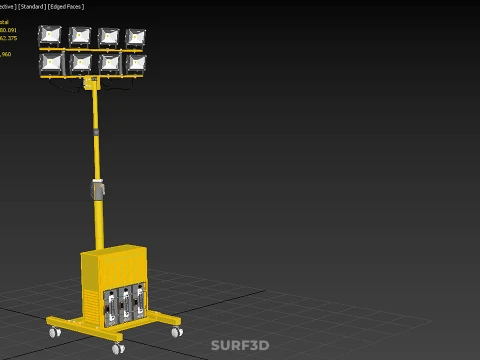The image size is (480, 360).
Task: Open the Standard viewport shading label menu
Action: [x=32, y=7]
